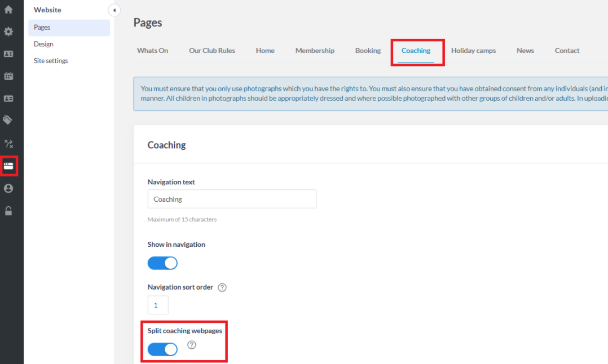The height and width of the screenshot is (364, 608).
Task: Open the Membership tab
Action: pos(315,51)
